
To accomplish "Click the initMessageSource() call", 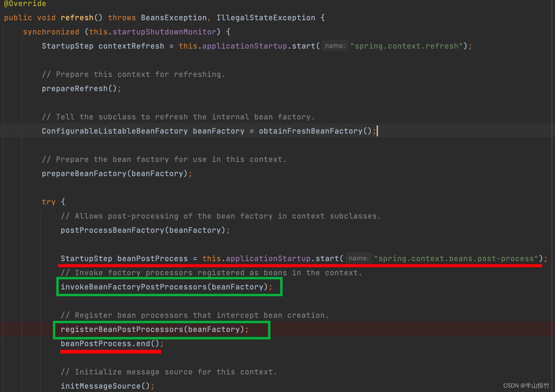I will click(105, 386).
